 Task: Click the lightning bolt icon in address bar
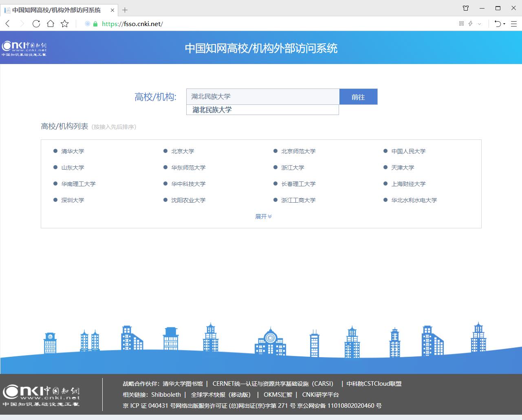470,24
